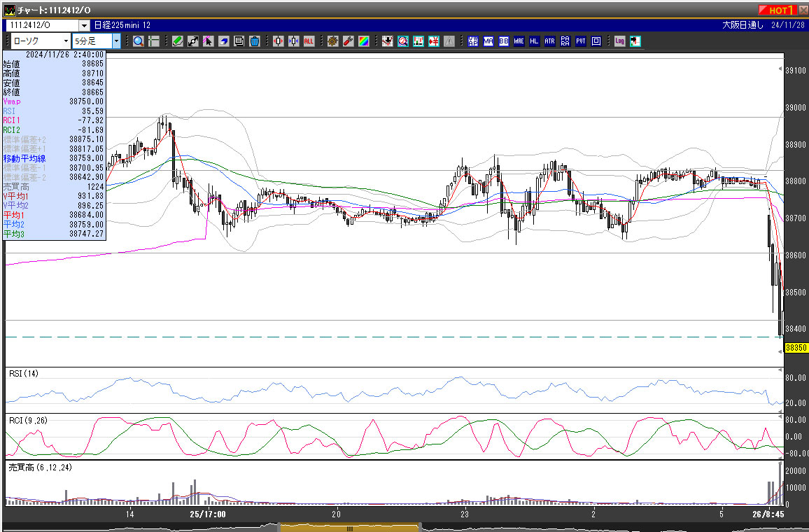This screenshot has width=809, height=532.
Task: Click the 25/17:00 time axis label
Action: [x=207, y=514]
